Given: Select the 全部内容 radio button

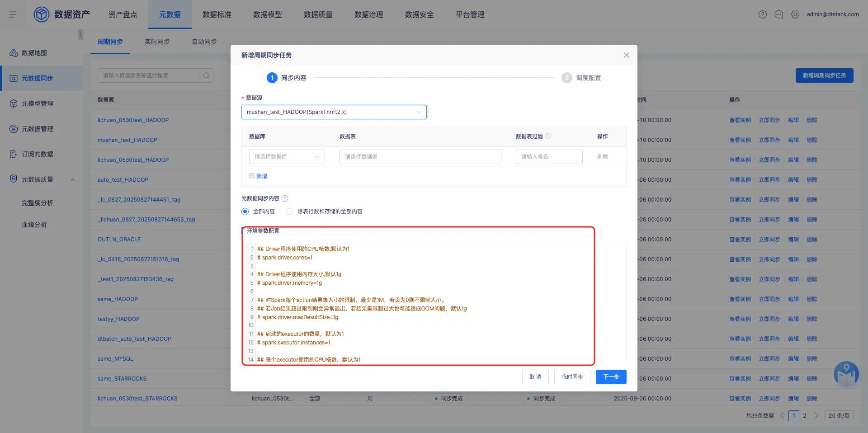Looking at the screenshot, I should pyautogui.click(x=245, y=212).
